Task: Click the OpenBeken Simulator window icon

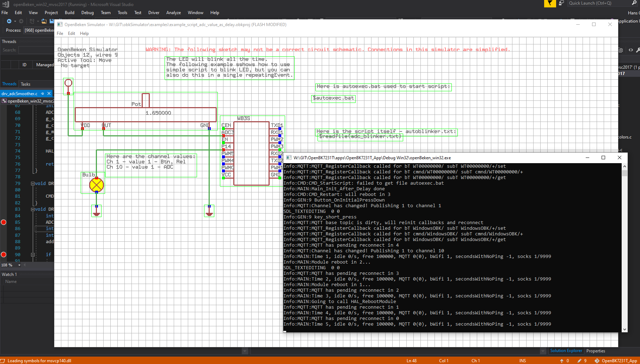Action: coord(60,24)
